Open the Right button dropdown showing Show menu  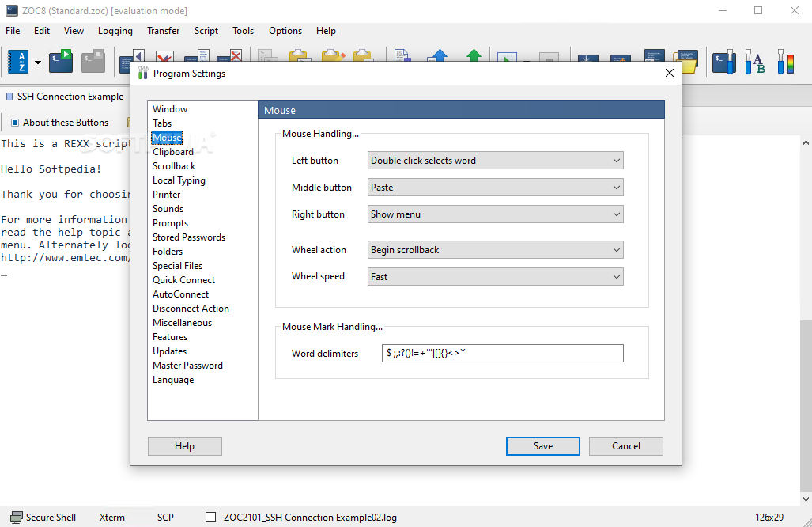coord(496,214)
